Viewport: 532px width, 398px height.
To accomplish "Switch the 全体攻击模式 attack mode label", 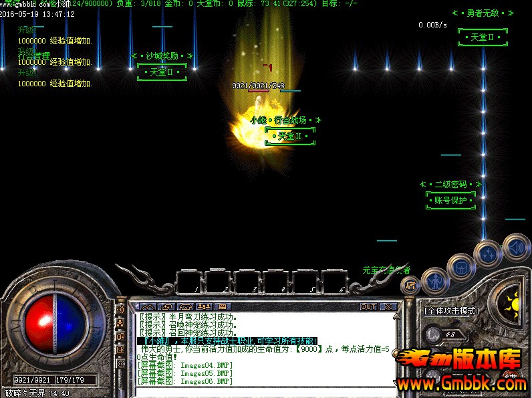I will pos(452,311).
